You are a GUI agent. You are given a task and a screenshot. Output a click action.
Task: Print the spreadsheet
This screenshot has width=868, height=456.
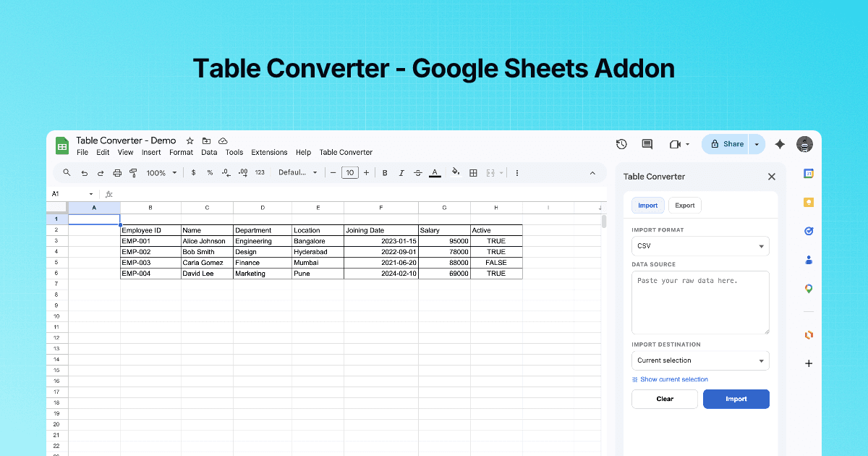117,173
